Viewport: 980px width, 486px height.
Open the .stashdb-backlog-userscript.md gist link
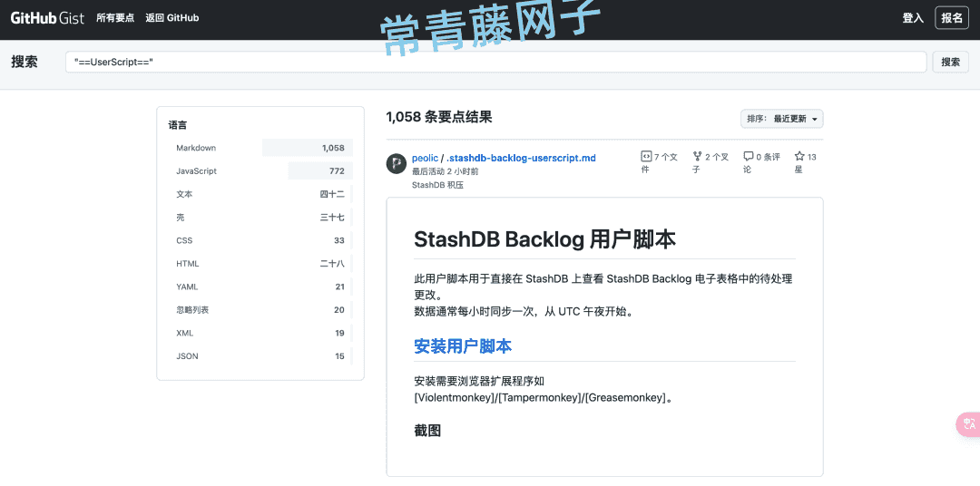click(521, 158)
